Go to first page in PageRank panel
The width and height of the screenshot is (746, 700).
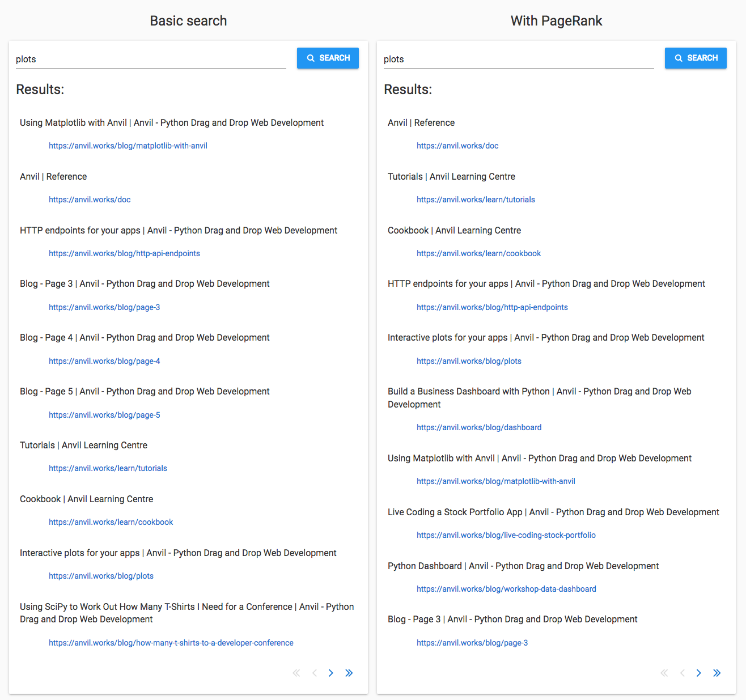[664, 673]
